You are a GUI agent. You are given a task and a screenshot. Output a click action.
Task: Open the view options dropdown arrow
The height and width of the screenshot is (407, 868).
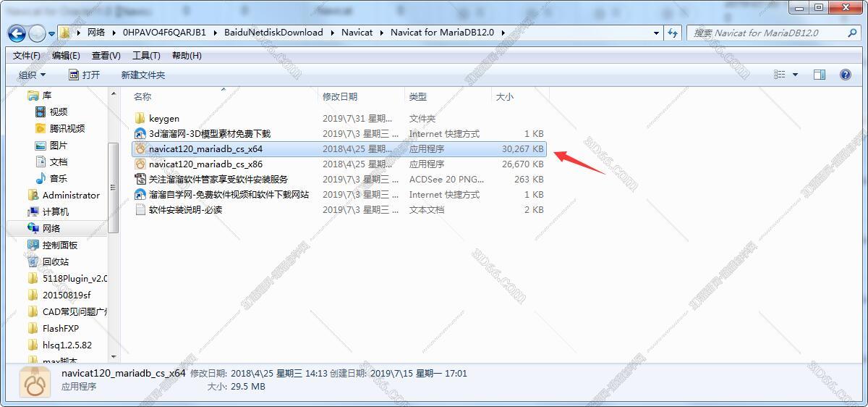click(x=795, y=75)
